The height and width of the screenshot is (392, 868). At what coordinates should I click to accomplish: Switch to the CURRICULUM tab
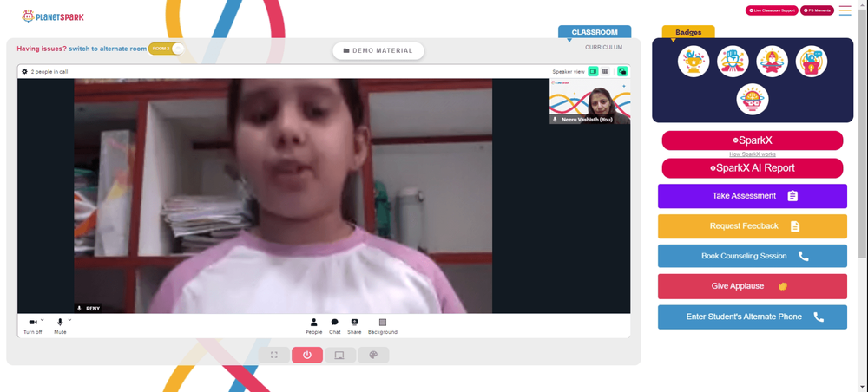pos(603,48)
